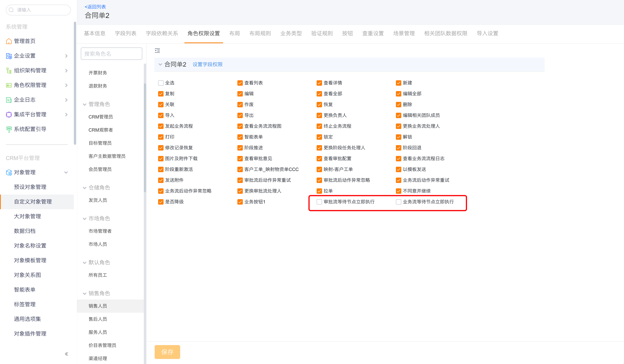Click the 保存 button
624x364 pixels.
pyautogui.click(x=167, y=352)
